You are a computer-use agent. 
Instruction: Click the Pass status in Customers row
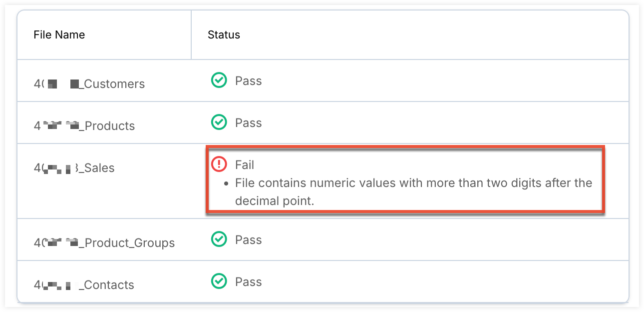[248, 81]
